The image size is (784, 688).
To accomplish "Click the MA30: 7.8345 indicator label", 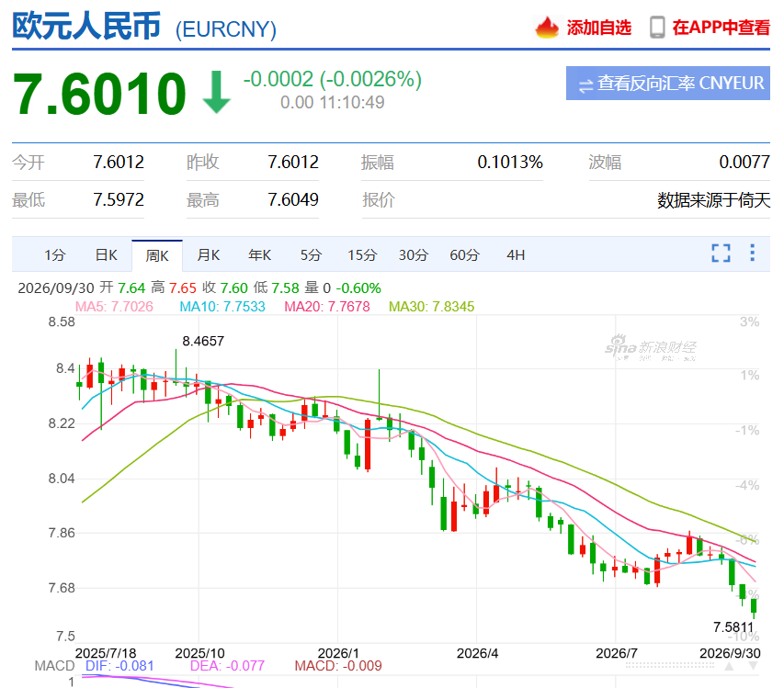I will coord(431,306).
